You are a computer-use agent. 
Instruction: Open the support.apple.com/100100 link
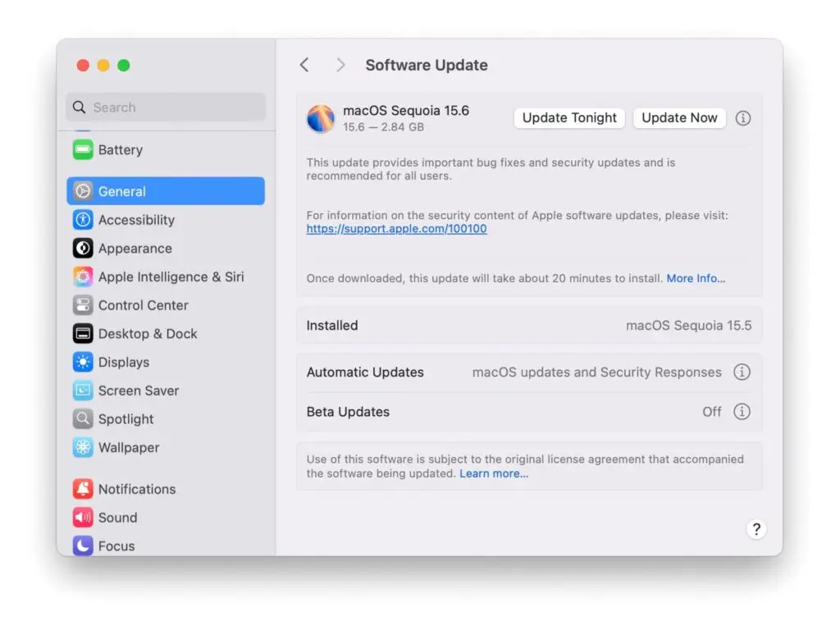(396, 229)
